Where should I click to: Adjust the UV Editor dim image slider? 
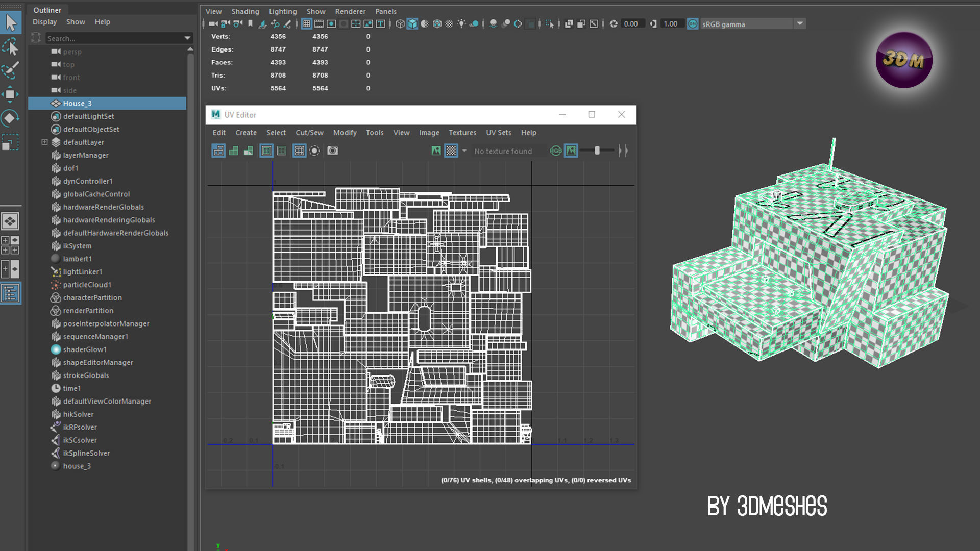pos(597,151)
